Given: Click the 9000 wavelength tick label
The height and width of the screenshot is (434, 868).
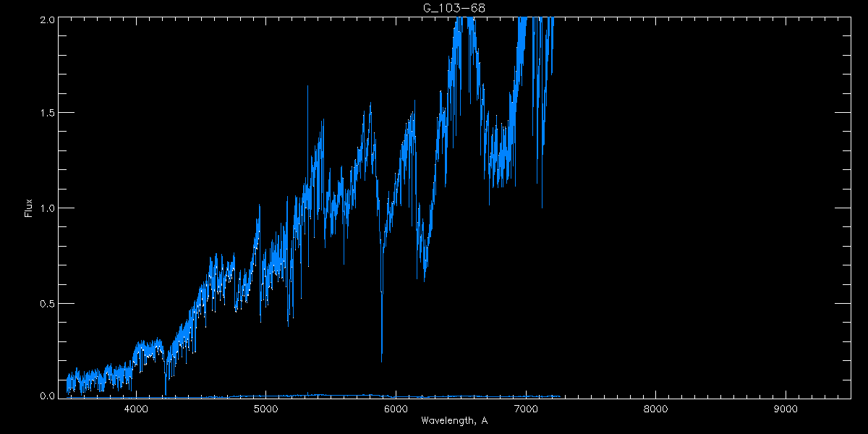Looking at the screenshot, I should click(785, 409).
